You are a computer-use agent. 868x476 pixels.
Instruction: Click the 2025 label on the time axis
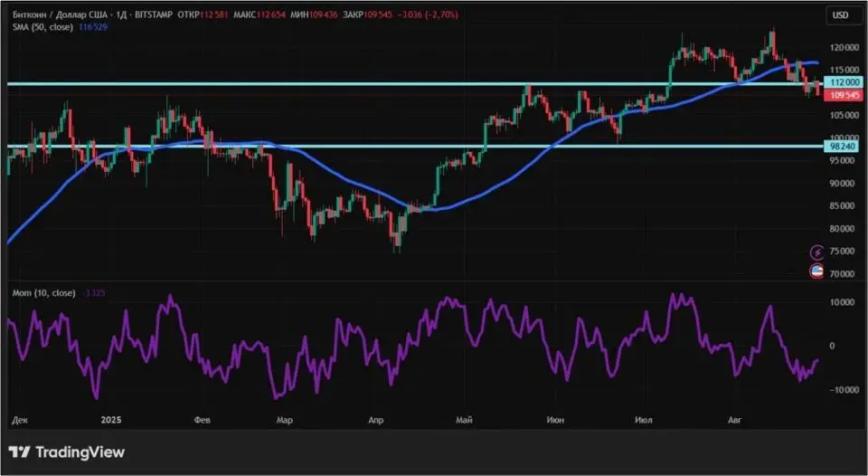(111, 421)
